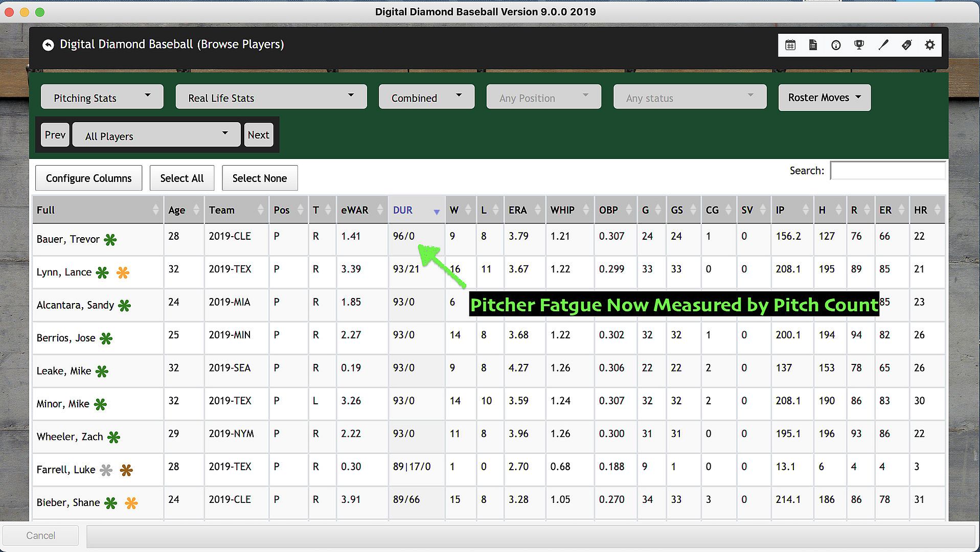
Task: Sort table by GS column
Action: click(683, 210)
